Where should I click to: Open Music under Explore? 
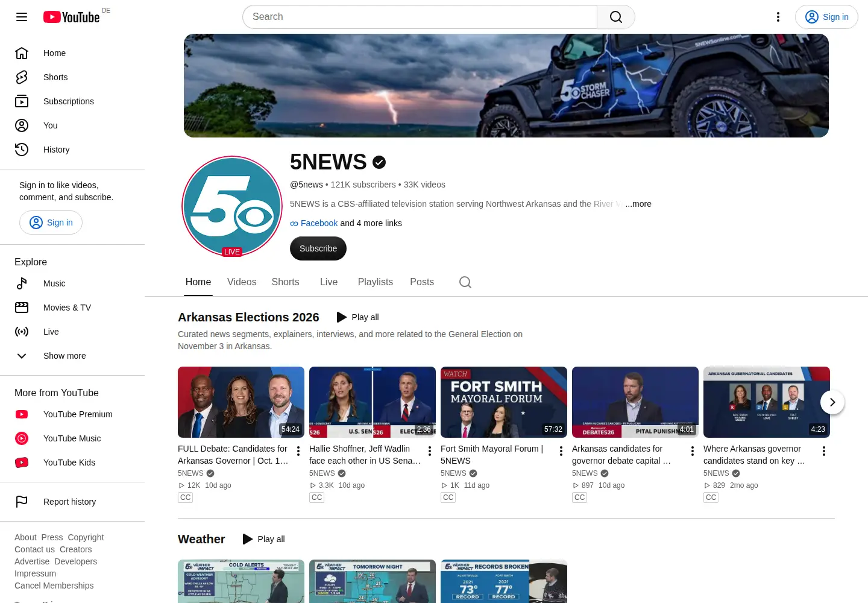pos(72,283)
